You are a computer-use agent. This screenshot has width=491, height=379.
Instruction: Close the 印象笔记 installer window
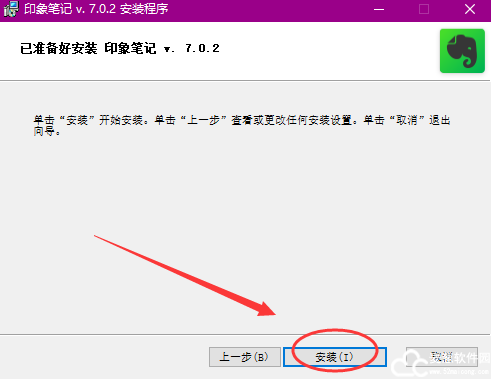[470, 9]
